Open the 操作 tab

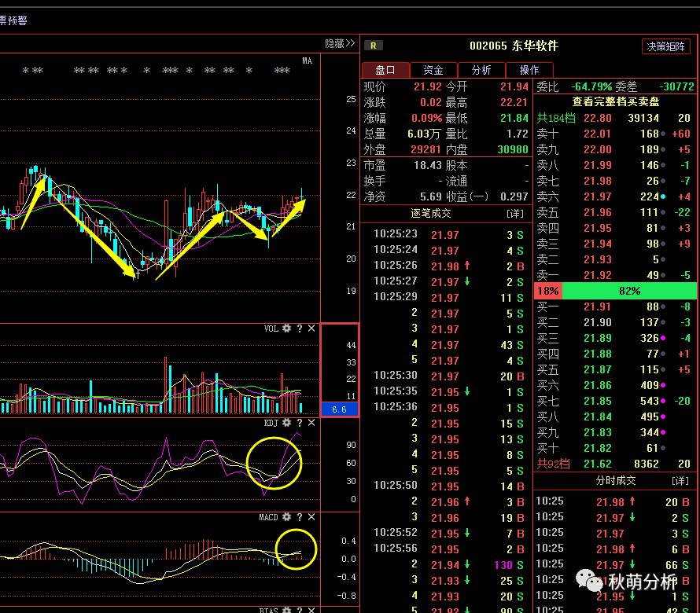529,70
